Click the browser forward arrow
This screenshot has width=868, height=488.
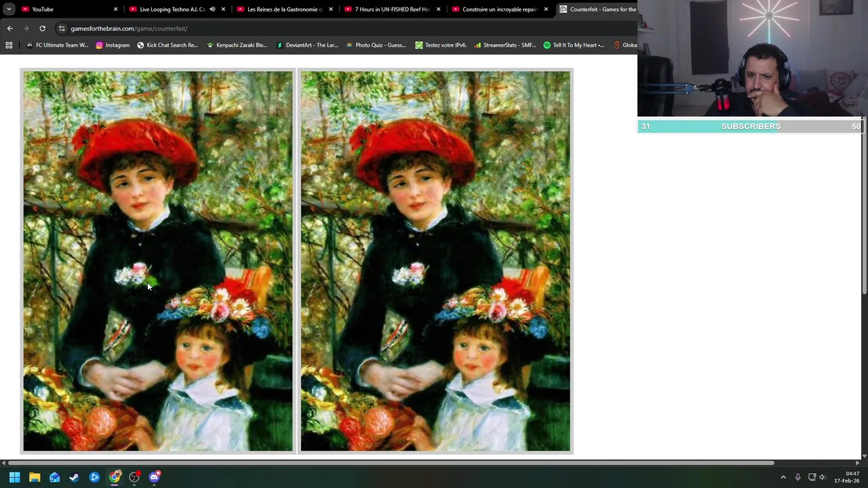(x=26, y=28)
